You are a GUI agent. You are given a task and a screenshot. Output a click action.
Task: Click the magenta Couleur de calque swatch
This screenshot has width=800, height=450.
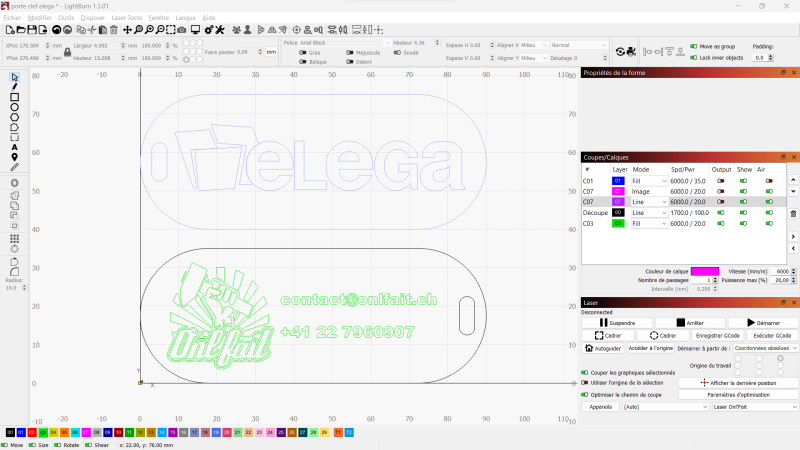pyautogui.click(x=705, y=271)
